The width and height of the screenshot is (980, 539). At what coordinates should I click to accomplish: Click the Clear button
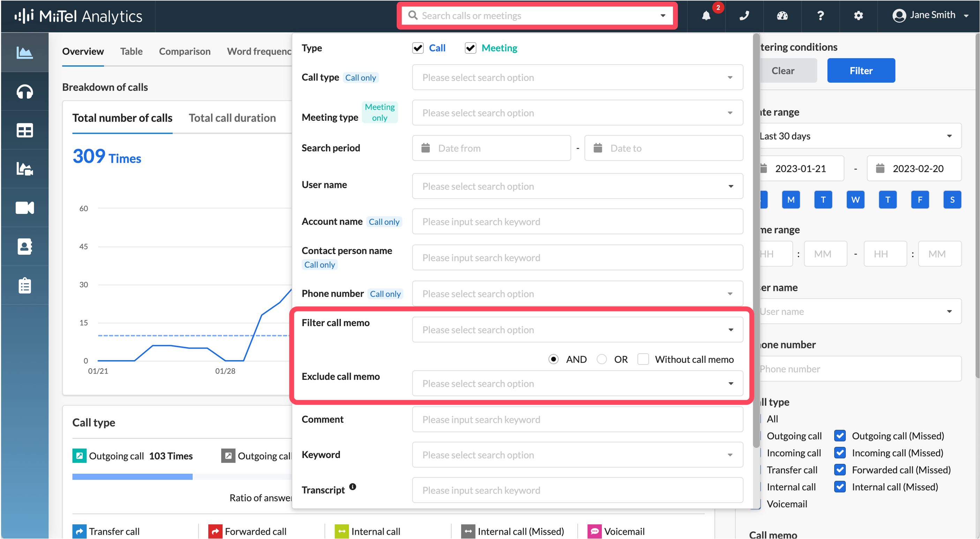(783, 71)
